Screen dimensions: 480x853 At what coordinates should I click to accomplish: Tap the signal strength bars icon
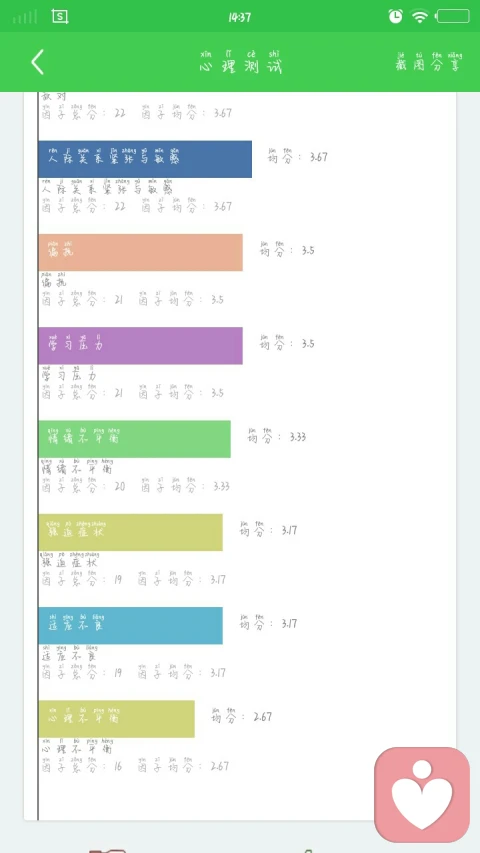click(x=25, y=17)
